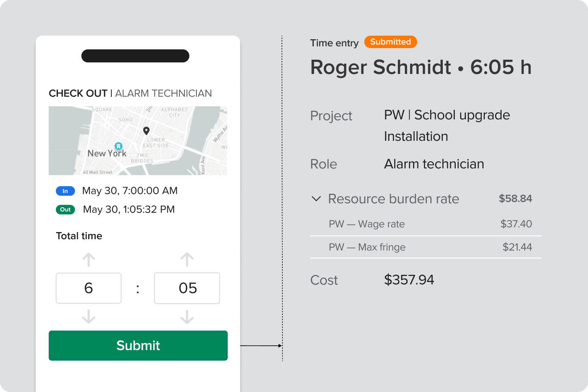Click the minutes input showing 05
Viewport: 588px width, 392px height.
point(187,288)
